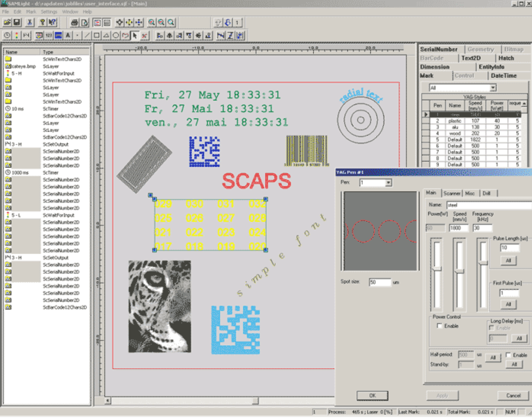This screenshot has height=418, width=532.
Task: Select the plastic pen row
Action: coord(475,121)
